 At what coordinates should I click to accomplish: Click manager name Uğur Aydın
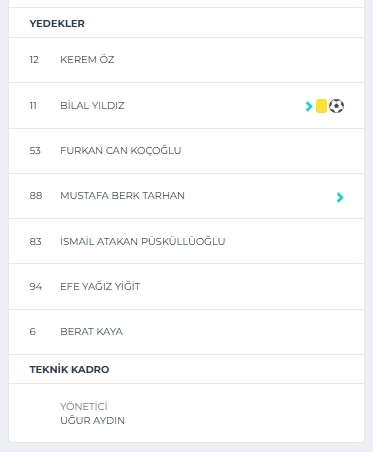pyautogui.click(x=92, y=421)
